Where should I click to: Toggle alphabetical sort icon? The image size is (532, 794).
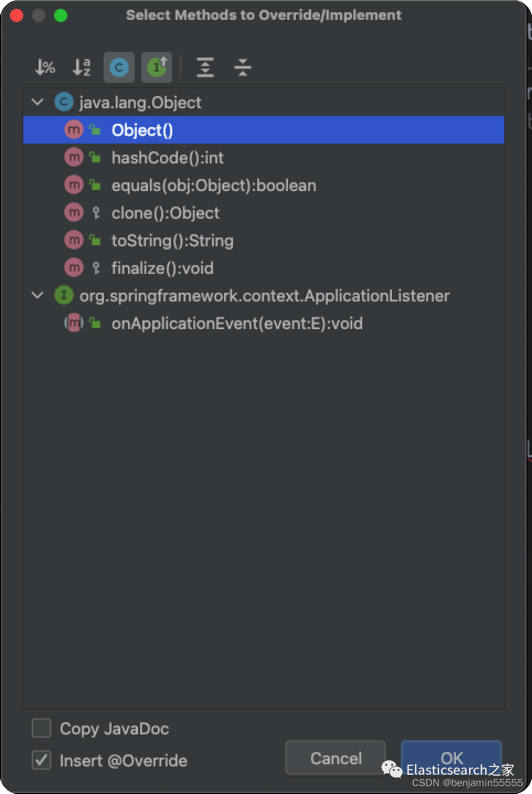pyautogui.click(x=82, y=67)
